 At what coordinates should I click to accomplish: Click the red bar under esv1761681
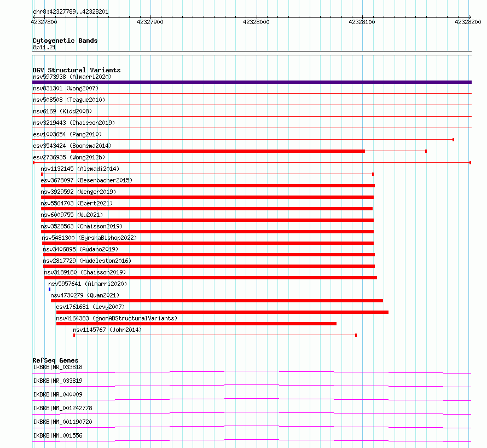tap(222, 312)
